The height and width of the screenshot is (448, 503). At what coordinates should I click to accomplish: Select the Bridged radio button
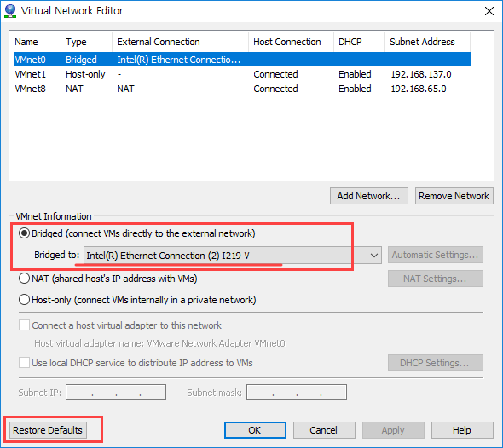click(24, 233)
